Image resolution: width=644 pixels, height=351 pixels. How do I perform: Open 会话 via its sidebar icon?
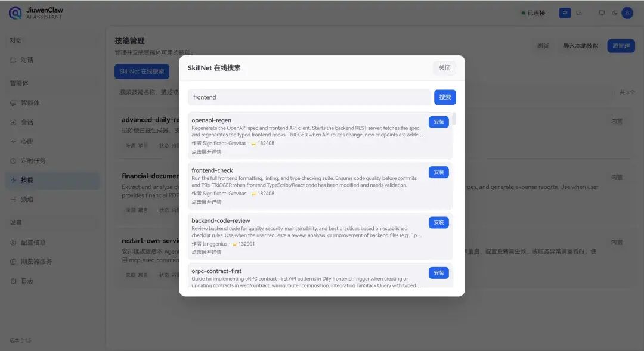(13, 122)
